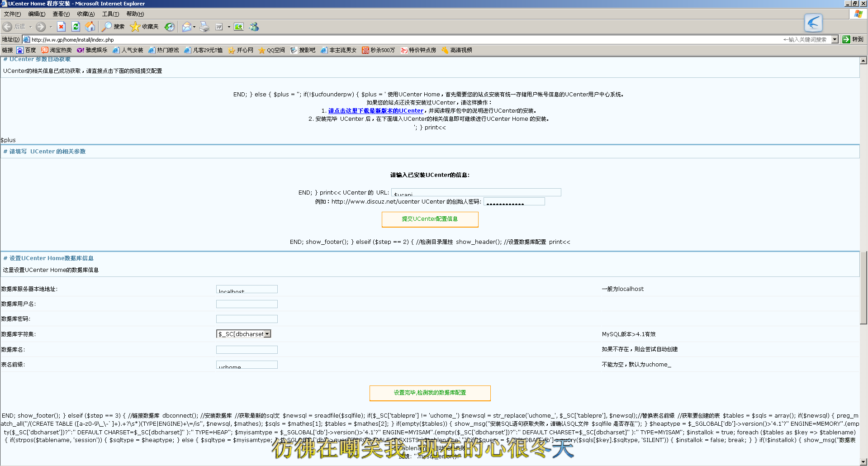Image resolution: width=868 pixels, height=466 pixels.
Task: Click the UCenter创始人密码 password field
Action: tap(514, 201)
